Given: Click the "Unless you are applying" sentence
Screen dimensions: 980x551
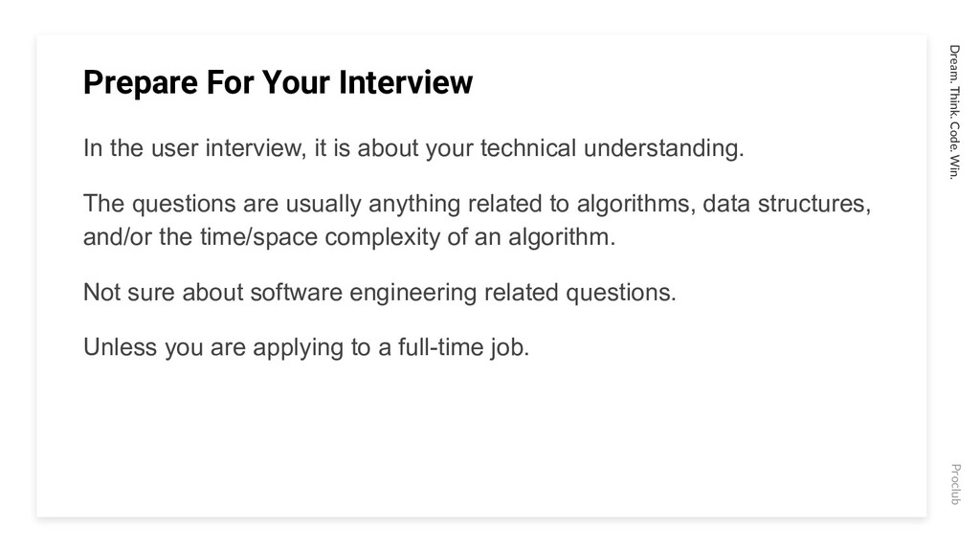Looking at the screenshot, I should [x=306, y=347].
